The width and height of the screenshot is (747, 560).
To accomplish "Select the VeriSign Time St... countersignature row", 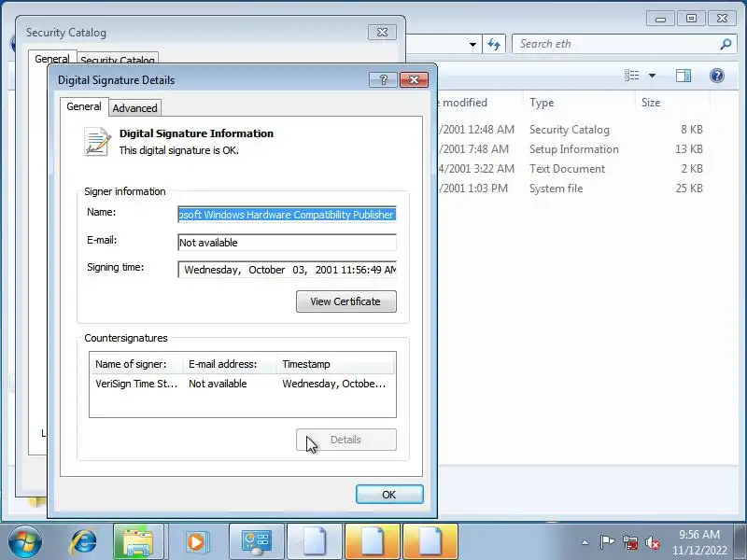I will tap(243, 384).
